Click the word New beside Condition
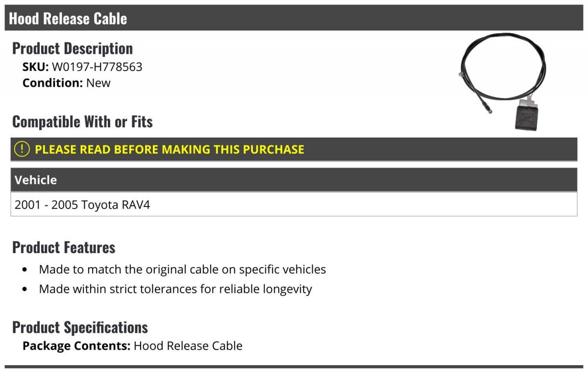 pos(98,83)
